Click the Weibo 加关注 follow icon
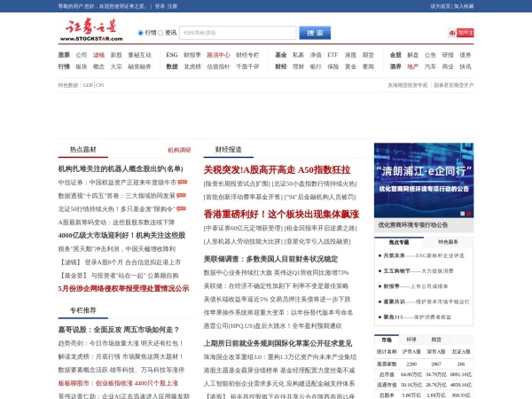 click(461, 33)
